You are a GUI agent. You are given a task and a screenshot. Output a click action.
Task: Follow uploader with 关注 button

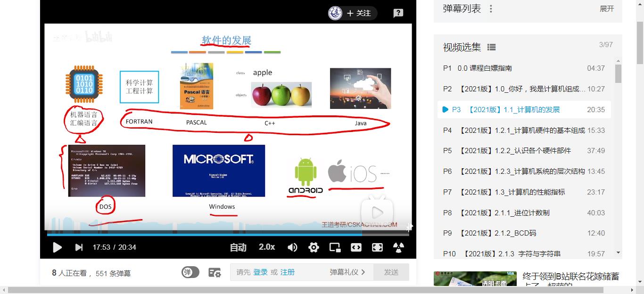[359, 13]
